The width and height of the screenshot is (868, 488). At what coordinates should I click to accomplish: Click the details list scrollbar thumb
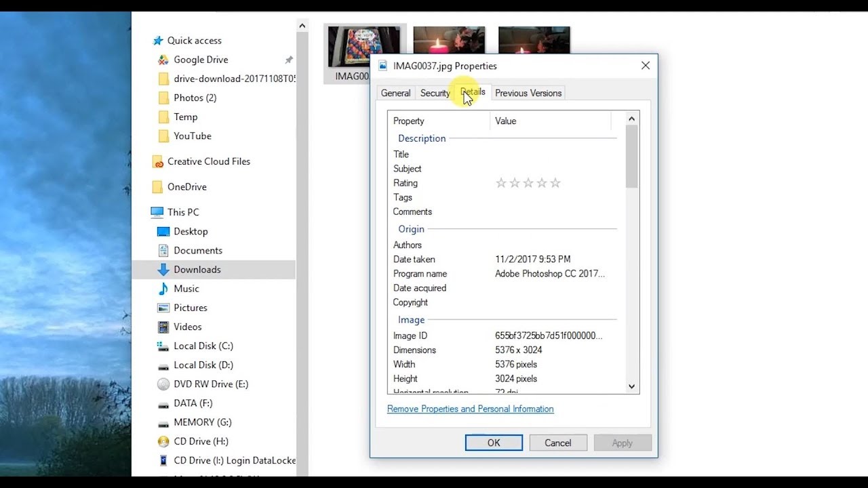point(632,157)
